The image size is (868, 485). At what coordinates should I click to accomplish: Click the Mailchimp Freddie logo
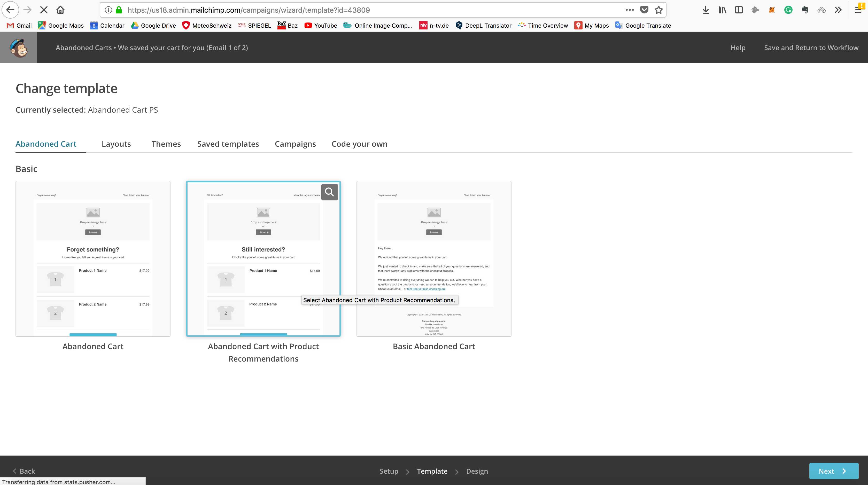point(19,48)
